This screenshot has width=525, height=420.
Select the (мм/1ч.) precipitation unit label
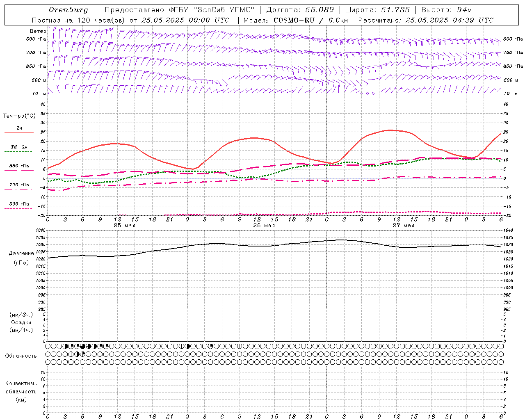(x=21, y=330)
